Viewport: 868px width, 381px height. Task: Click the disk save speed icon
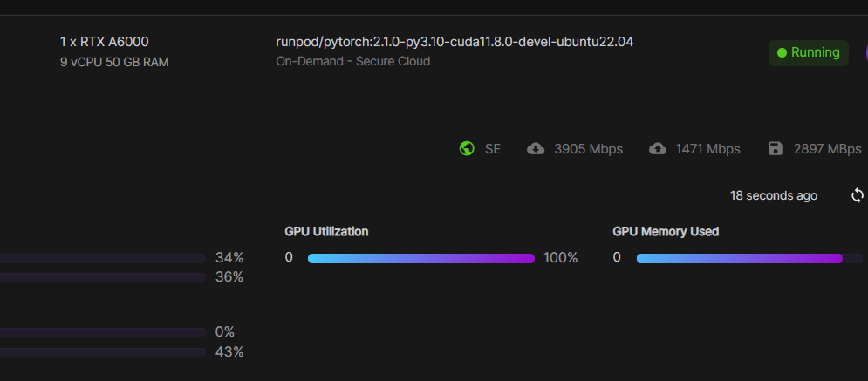click(x=775, y=148)
